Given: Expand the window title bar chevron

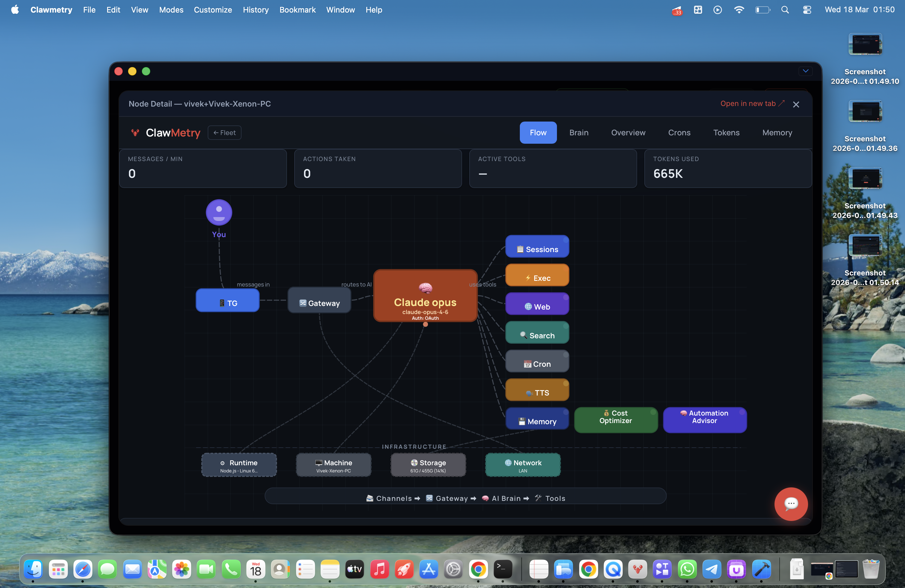Looking at the screenshot, I should coord(805,71).
